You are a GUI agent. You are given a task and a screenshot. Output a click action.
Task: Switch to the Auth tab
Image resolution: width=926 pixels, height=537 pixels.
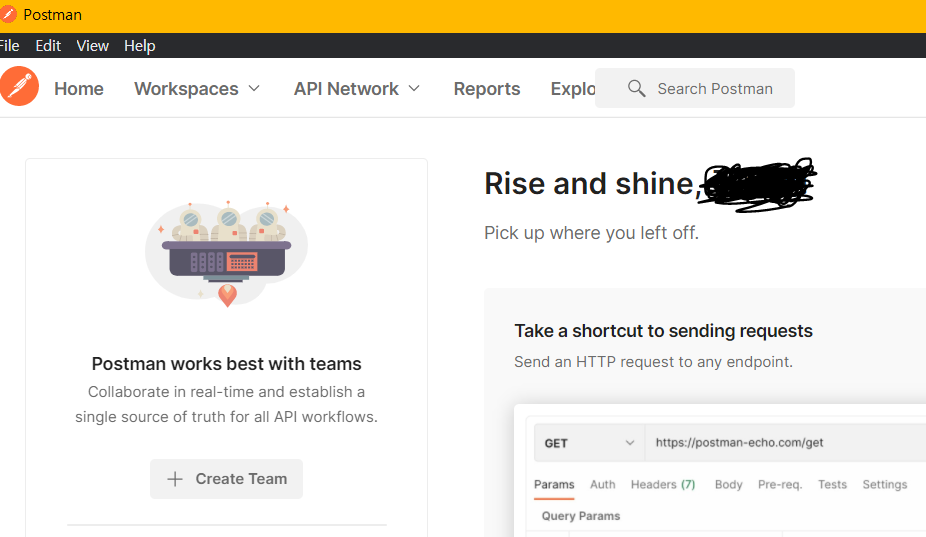pyautogui.click(x=602, y=484)
